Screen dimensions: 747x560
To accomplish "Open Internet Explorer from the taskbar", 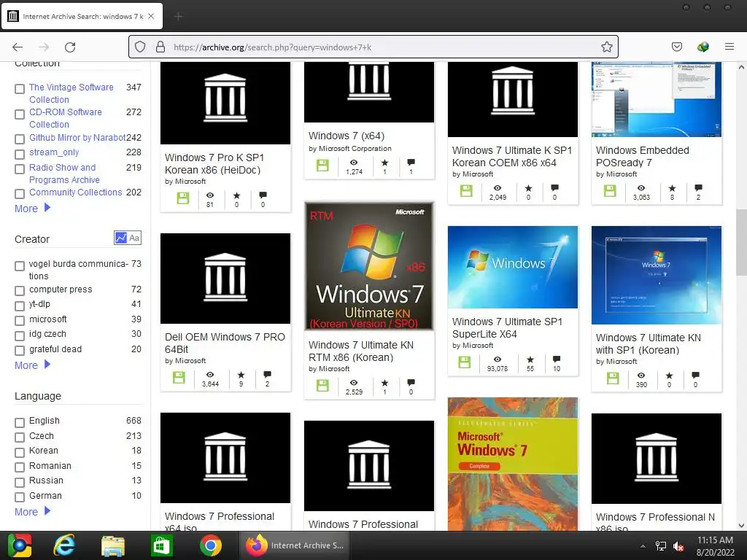I will (x=64, y=545).
